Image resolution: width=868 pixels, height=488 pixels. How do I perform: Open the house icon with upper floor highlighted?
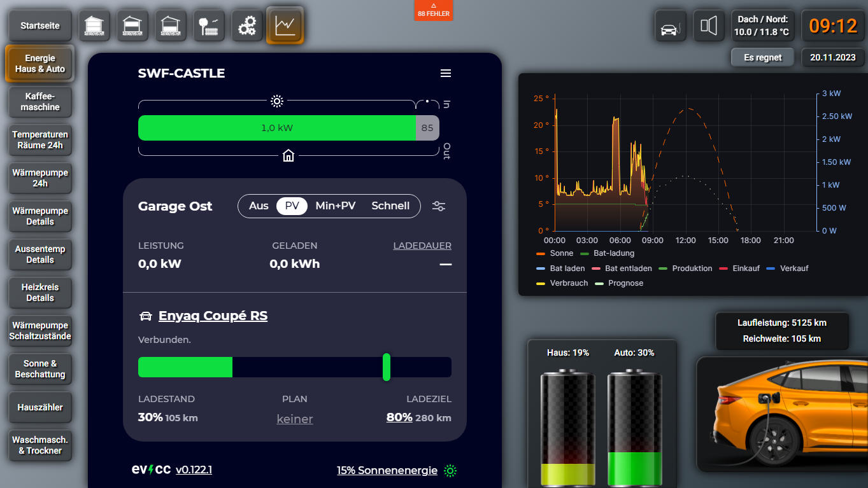[x=132, y=25]
